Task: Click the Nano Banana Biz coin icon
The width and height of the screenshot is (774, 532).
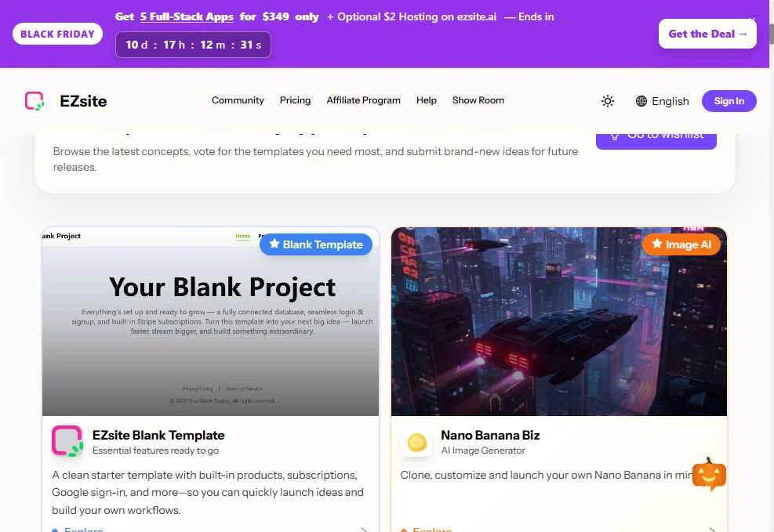Action: pyautogui.click(x=416, y=442)
